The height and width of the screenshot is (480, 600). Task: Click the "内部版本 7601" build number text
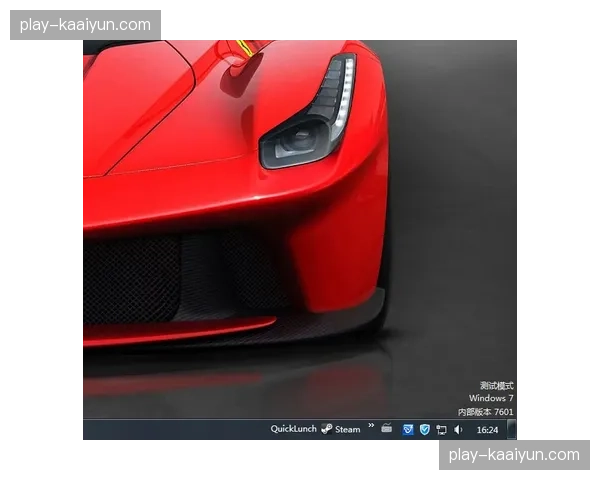[x=486, y=411]
